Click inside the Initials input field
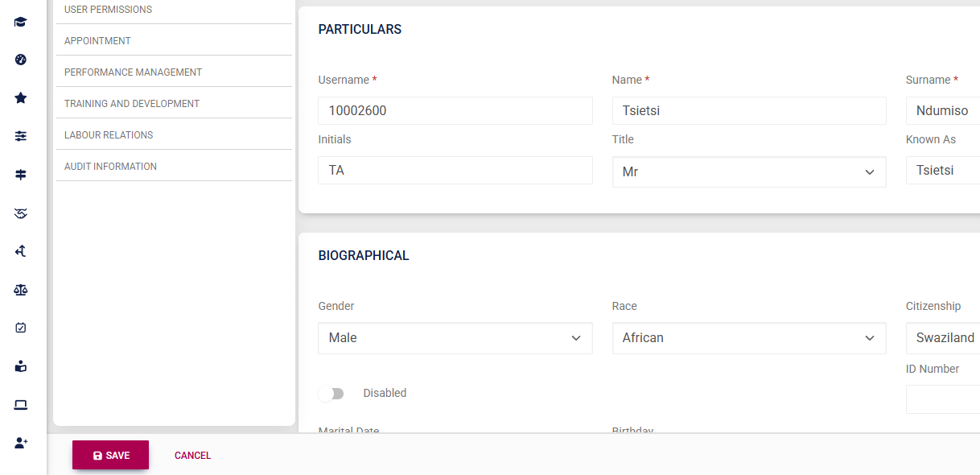 (x=455, y=170)
